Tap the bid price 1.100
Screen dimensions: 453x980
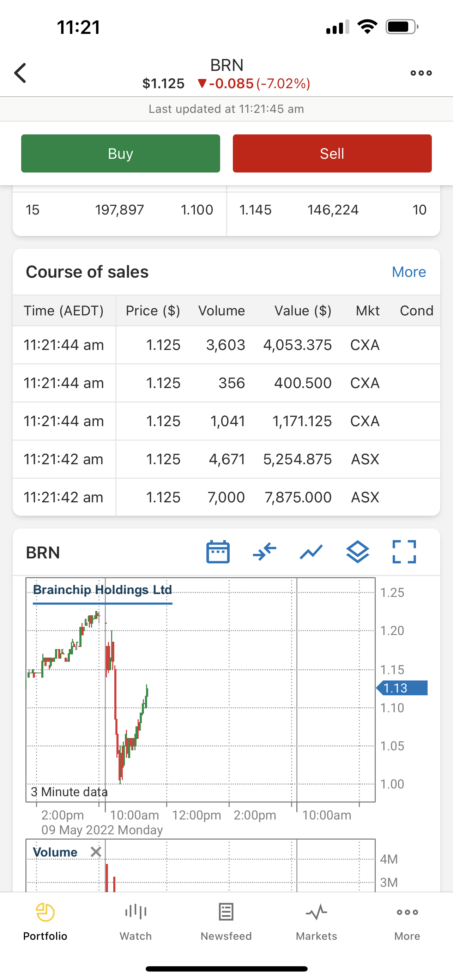(197, 210)
